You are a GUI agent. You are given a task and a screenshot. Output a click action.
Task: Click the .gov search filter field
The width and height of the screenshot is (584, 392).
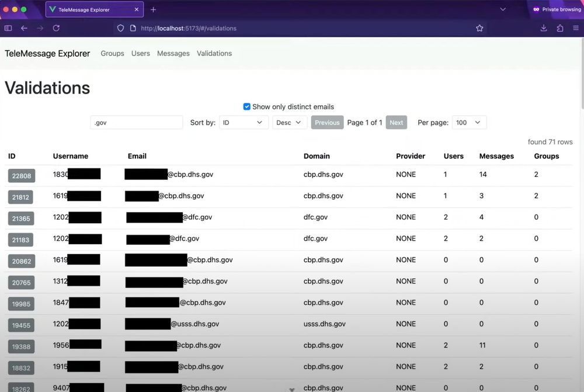click(136, 123)
